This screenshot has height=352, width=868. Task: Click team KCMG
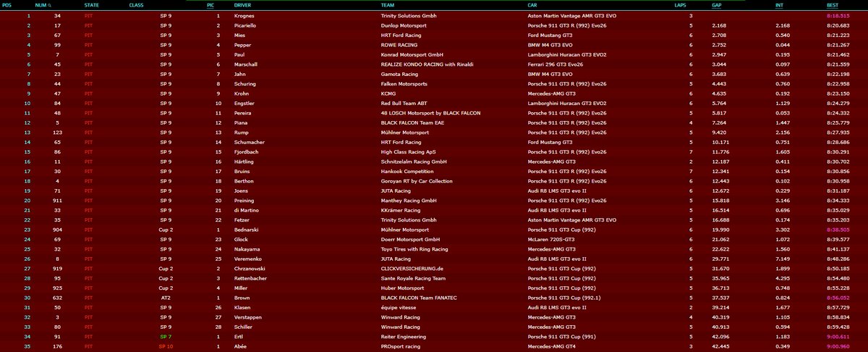[388, 93]
